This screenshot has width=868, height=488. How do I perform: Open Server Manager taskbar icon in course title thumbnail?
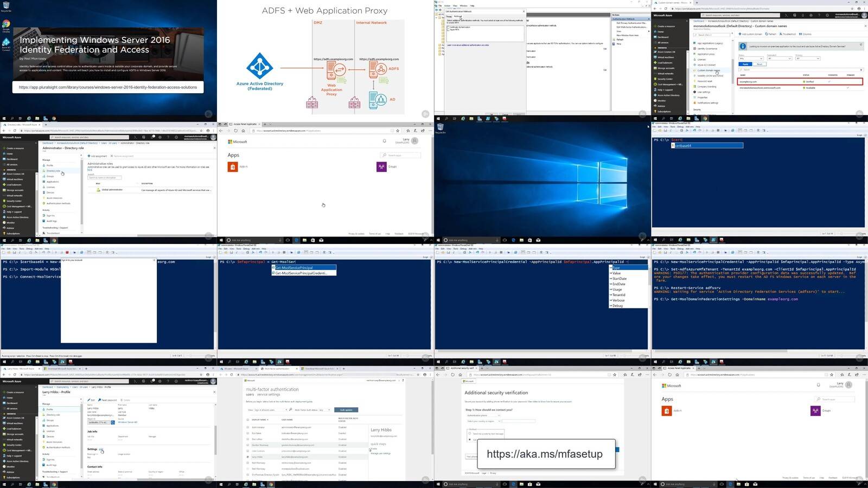pos(46,118)
